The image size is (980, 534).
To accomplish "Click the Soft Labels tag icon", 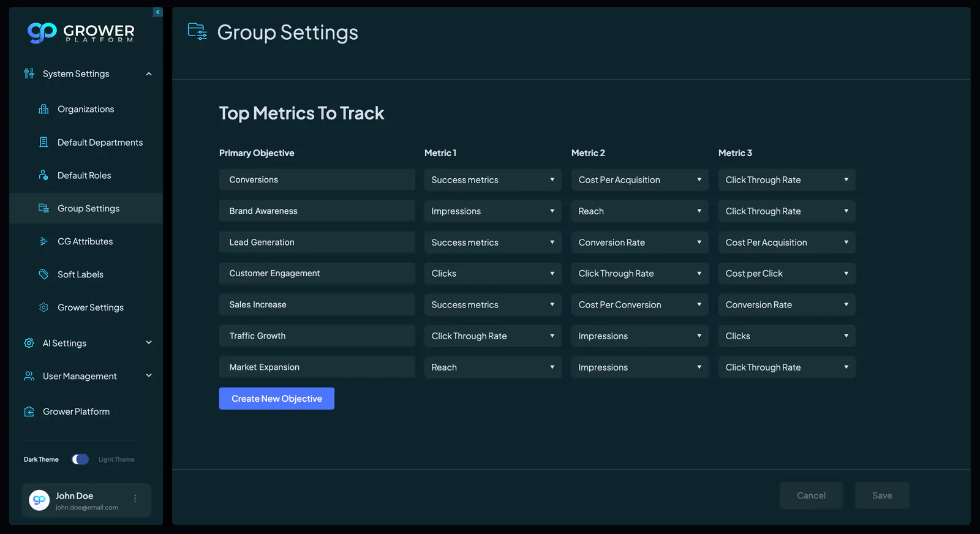I will coord(43,274).
